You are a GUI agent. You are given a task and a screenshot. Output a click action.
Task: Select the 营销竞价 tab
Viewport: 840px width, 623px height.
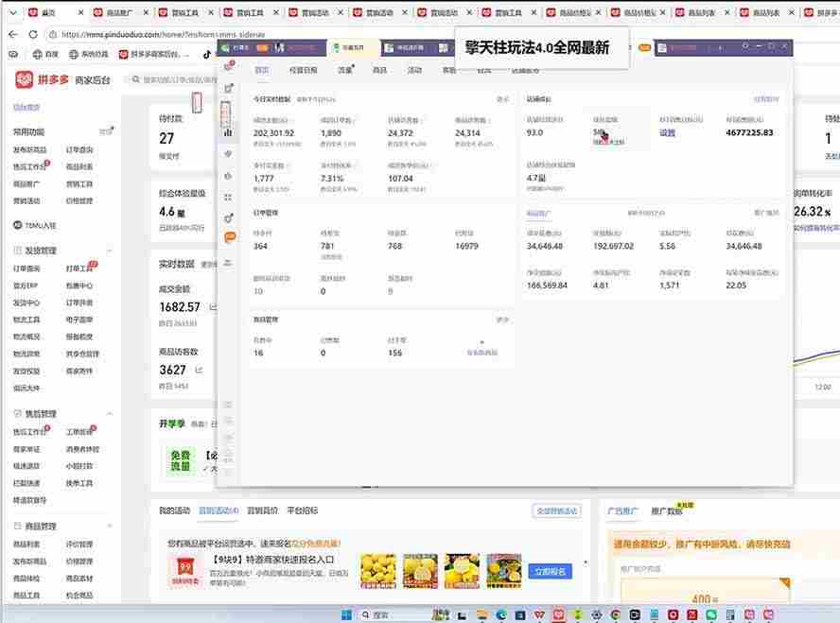coord(263,511)
